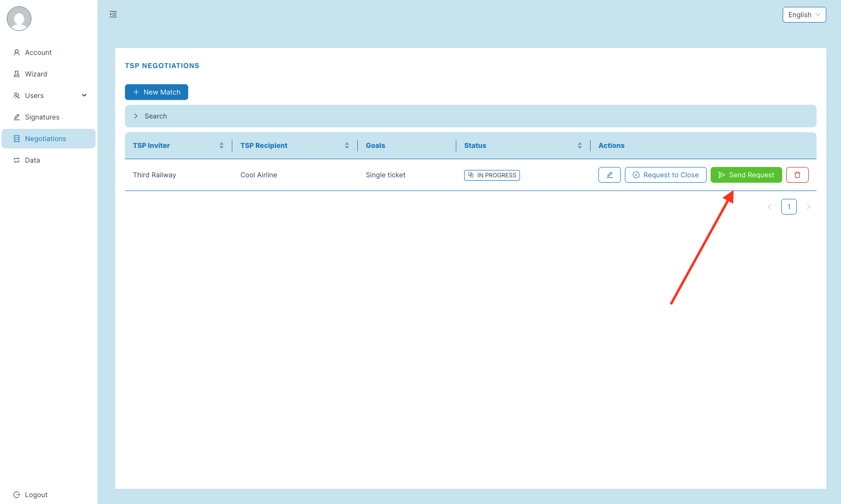Go to the Signatures page
This screenshot has width=841, height=504.
tap(42, 117)
